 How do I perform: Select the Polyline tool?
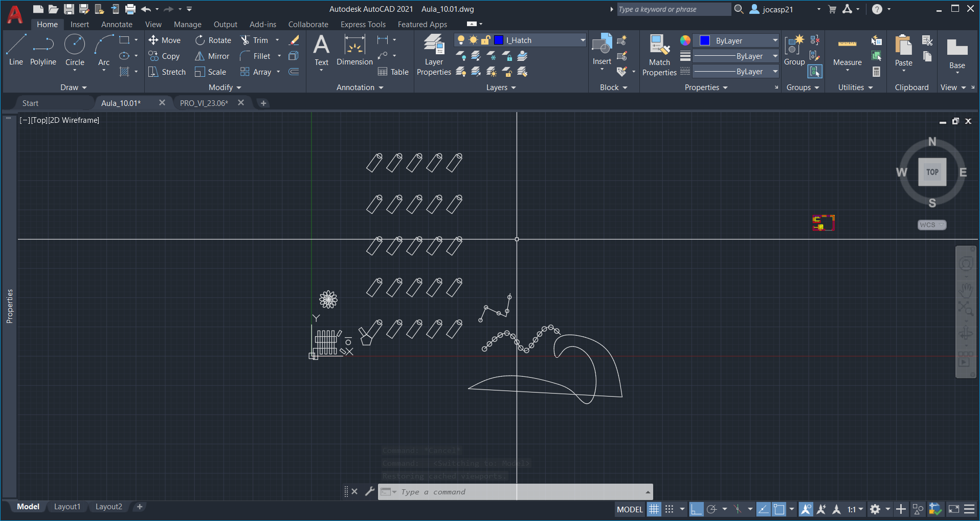click(x=43, y=50)
